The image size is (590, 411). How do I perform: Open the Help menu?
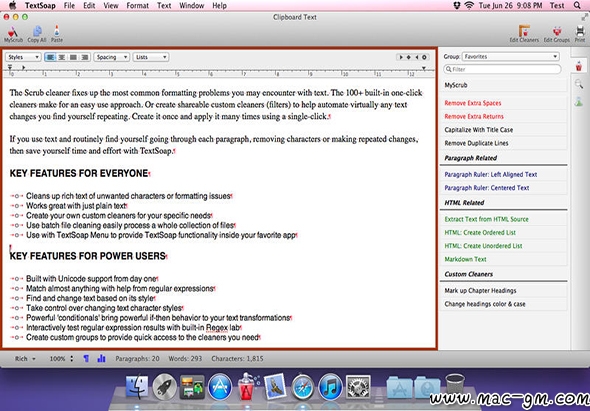[x=219, y=6]
